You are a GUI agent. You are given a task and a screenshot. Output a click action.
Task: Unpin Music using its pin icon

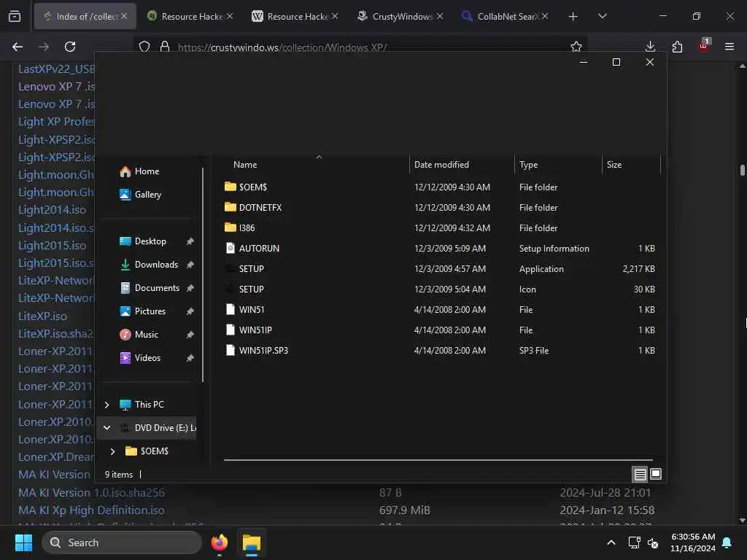point(190,335)
